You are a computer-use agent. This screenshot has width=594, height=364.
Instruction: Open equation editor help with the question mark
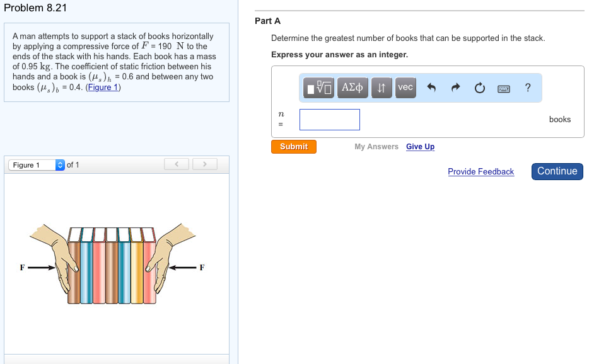point(528,88)
